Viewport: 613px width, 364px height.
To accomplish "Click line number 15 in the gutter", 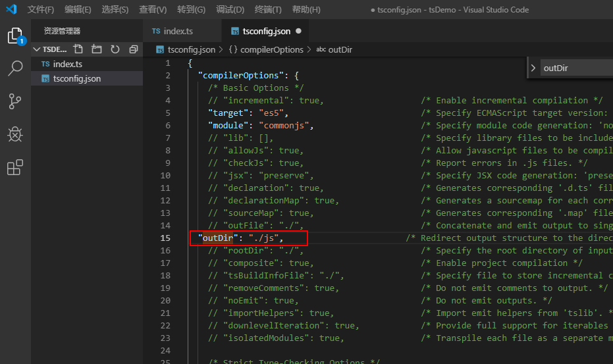I will (165, 238).
